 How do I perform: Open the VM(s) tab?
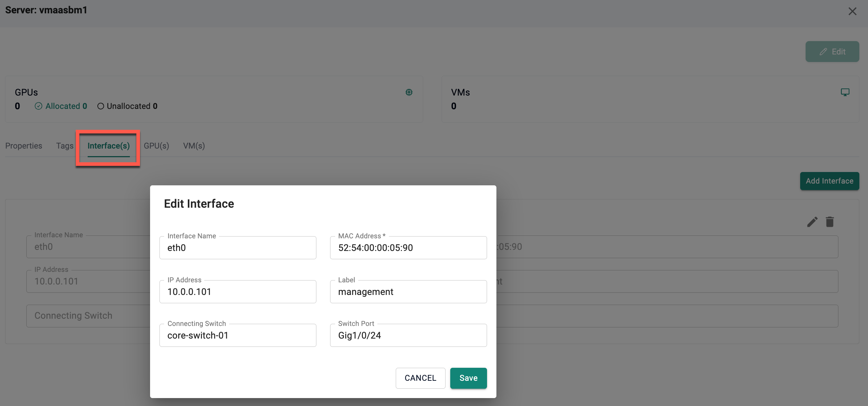194,146
